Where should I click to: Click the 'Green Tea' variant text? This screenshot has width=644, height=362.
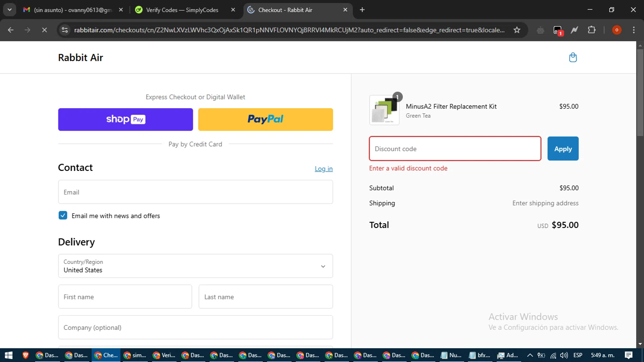pyautogui.click(x=418, y=116)
